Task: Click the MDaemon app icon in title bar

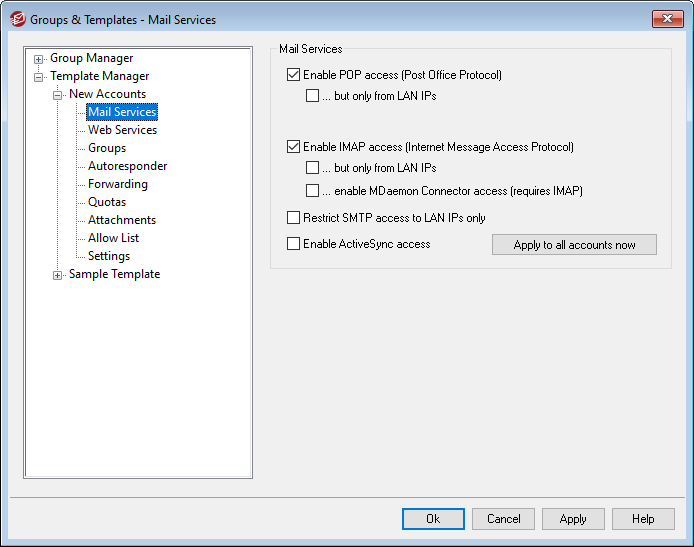Action: pos(17,19)
